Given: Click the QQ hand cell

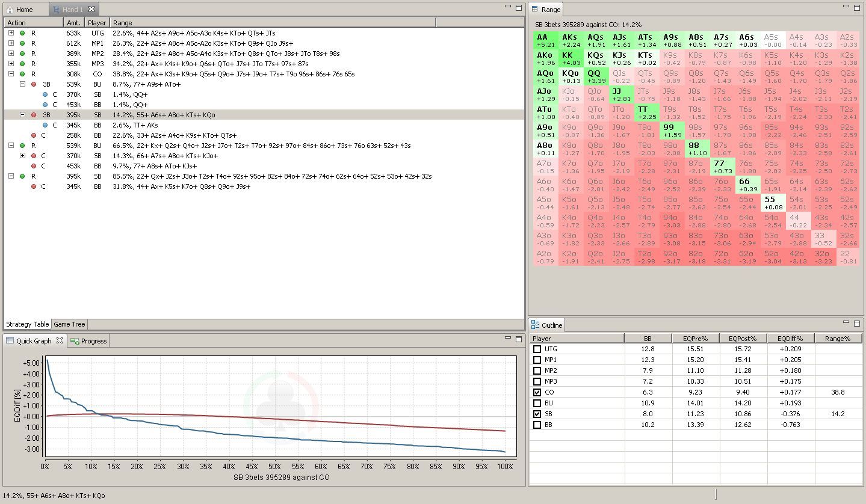Looking at the screenshot, I should [596, 76].
